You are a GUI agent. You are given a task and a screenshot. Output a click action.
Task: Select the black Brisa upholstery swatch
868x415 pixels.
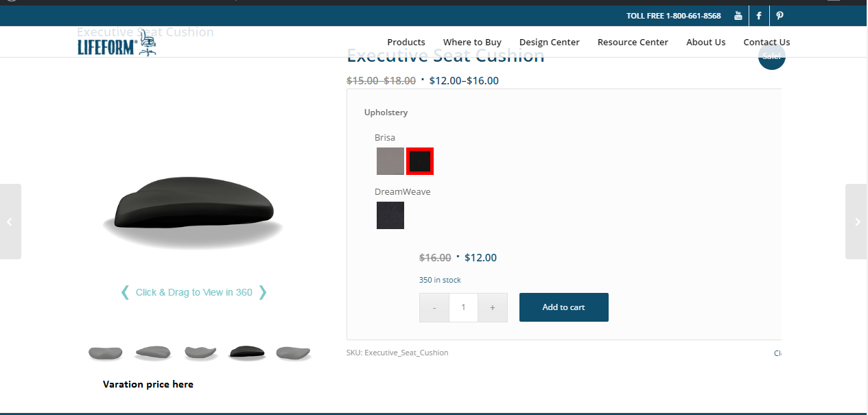point(419,161)
